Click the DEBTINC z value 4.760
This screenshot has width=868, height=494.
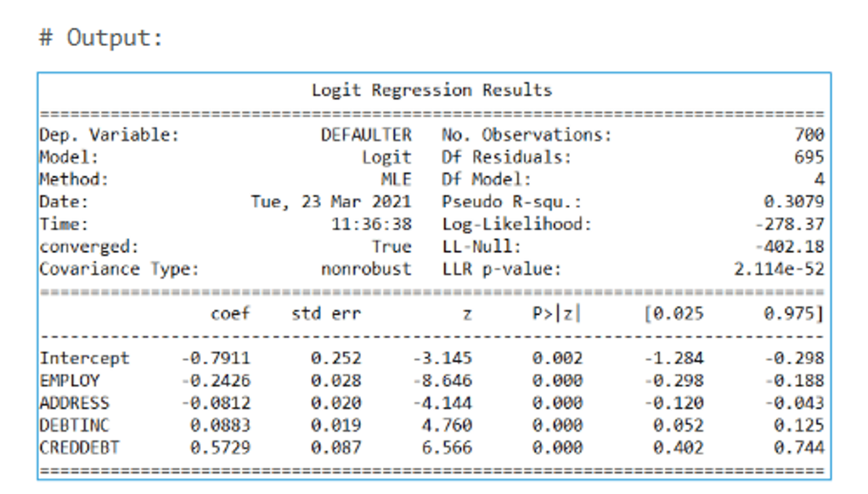pos(447,425)
